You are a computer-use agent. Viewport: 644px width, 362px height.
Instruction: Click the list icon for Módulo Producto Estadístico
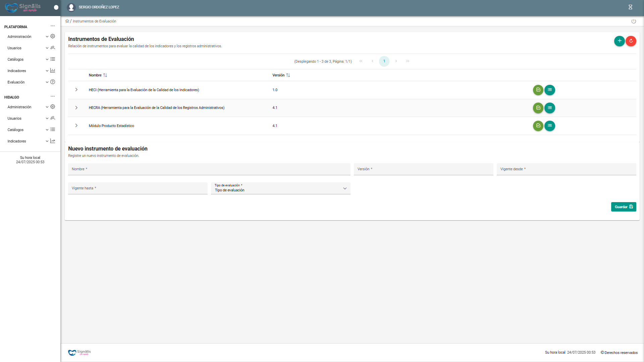point(549,126)
